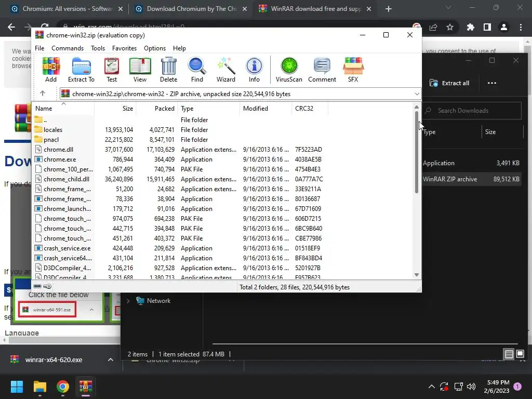The width and height of the screenshot is (532, 399).
Task: Open Windows Start menu
Action: [17, 387]
